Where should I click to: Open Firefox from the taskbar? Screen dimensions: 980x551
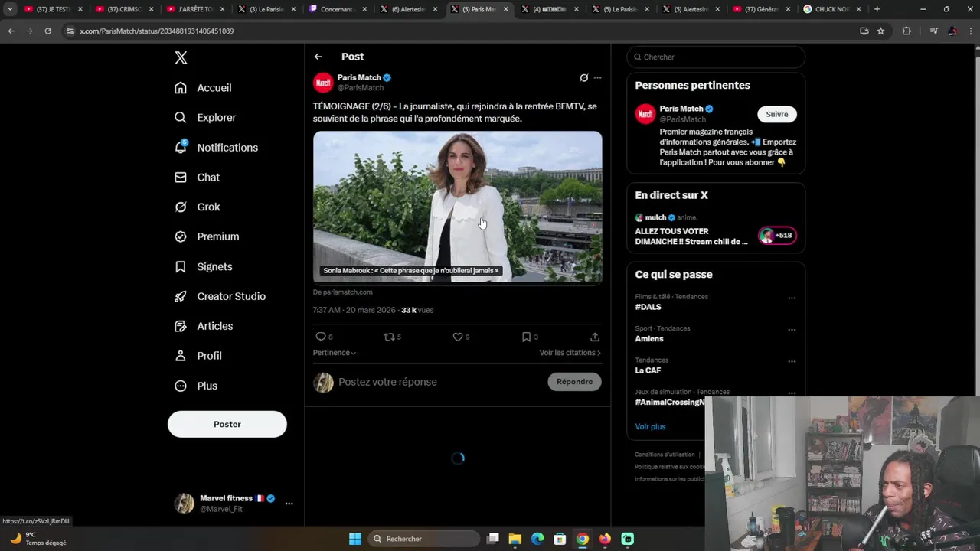click(605, 539)
